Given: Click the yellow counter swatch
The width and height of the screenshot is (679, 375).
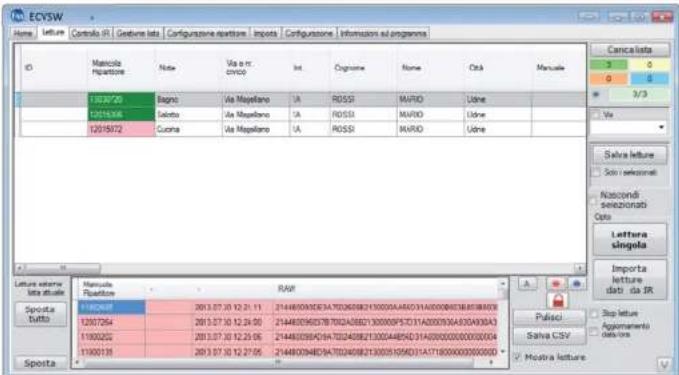Looking at the screenshot, I should click(649, 65).
